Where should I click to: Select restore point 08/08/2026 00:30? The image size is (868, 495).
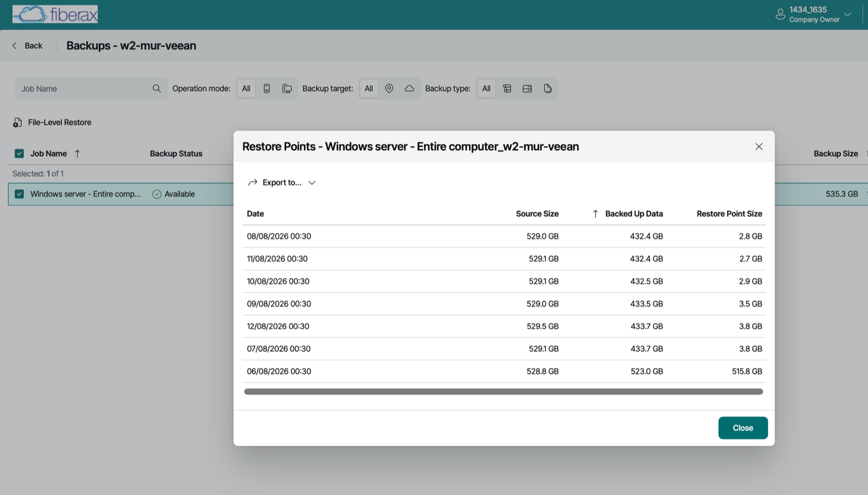[504, 236]
